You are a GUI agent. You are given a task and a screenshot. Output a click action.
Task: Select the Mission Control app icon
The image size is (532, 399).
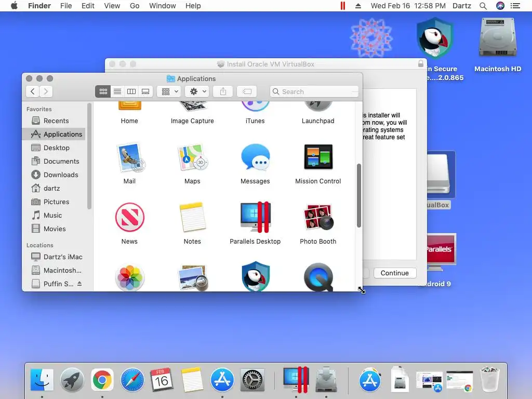coord(318,157)
